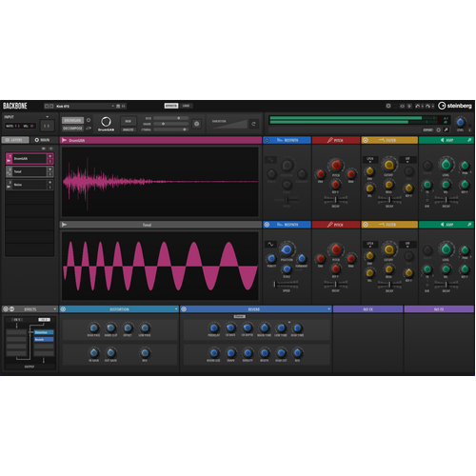476x476 pixels.
Task: Switch to the Layers tab
Action: (x=15, y=140)
